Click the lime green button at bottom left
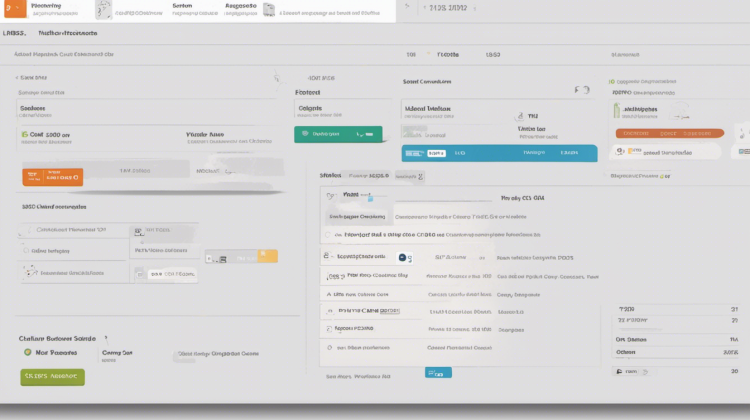 pos(53,376)
